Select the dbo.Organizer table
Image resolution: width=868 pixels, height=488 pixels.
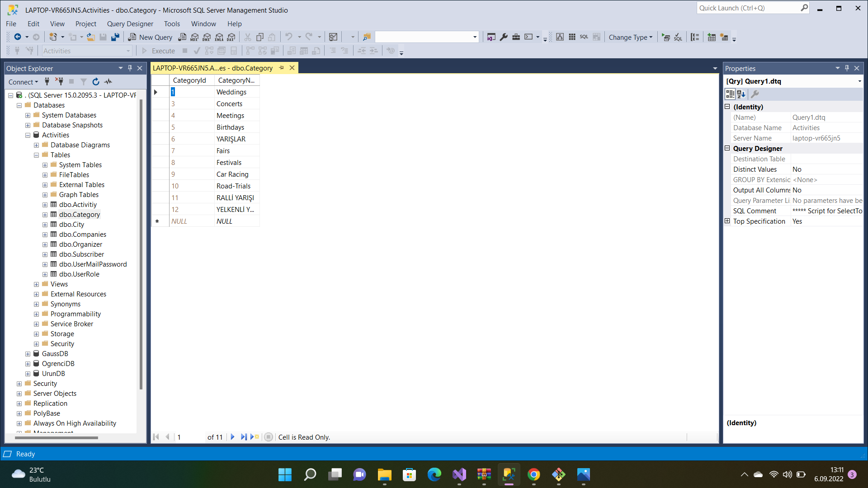[80, 244]
